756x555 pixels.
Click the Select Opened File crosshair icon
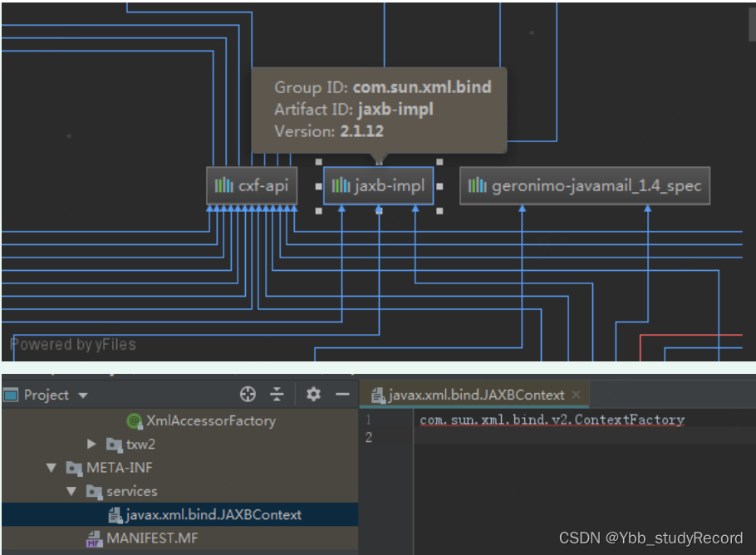click(248, 394)
